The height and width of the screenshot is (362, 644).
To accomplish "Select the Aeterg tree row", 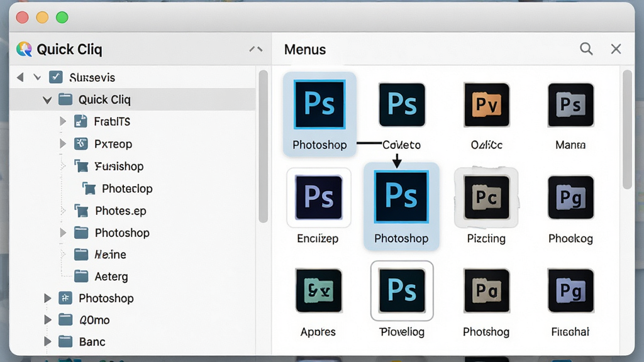I will (x=132, y=277).
